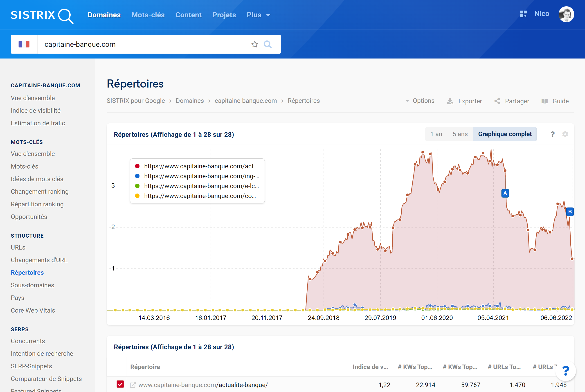
Task: Switch chart range to 1 an
Action: [x=436, y=134]
